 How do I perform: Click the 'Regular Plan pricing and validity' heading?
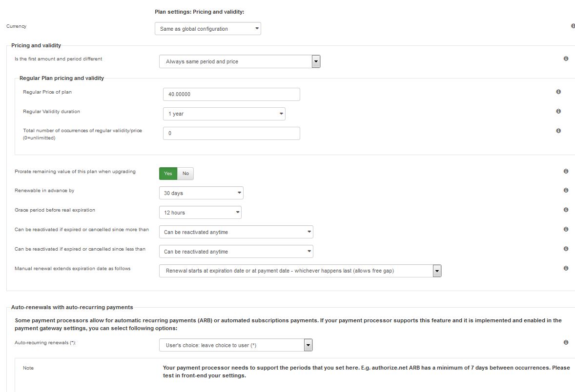click(x=62, y=78)
